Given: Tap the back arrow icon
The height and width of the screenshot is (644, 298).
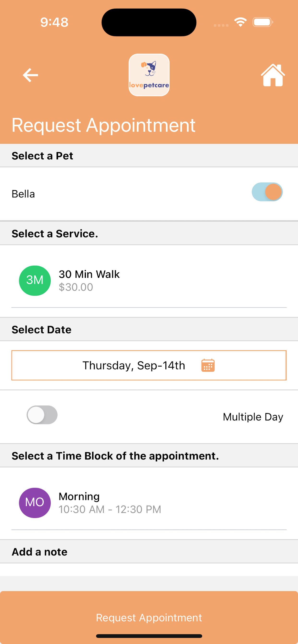Looking at the screenshot, I should (x=30, y=75).
